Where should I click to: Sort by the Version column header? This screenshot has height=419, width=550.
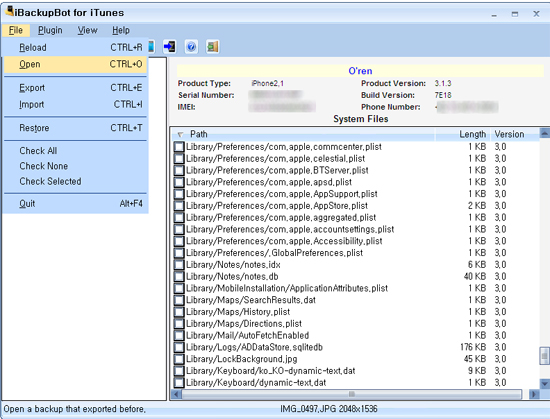[515, 134]
